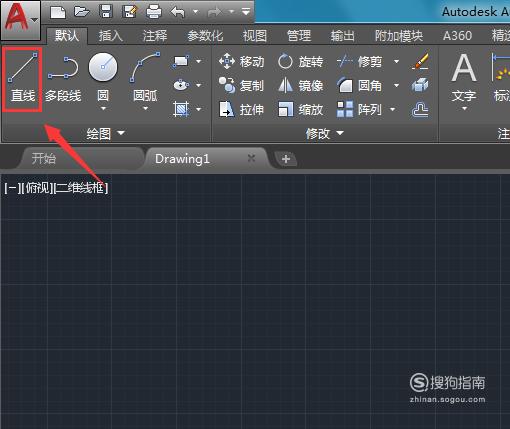Click the 旋转 (Rotate) tool
The image size is (510, 429).
[301, 62]
